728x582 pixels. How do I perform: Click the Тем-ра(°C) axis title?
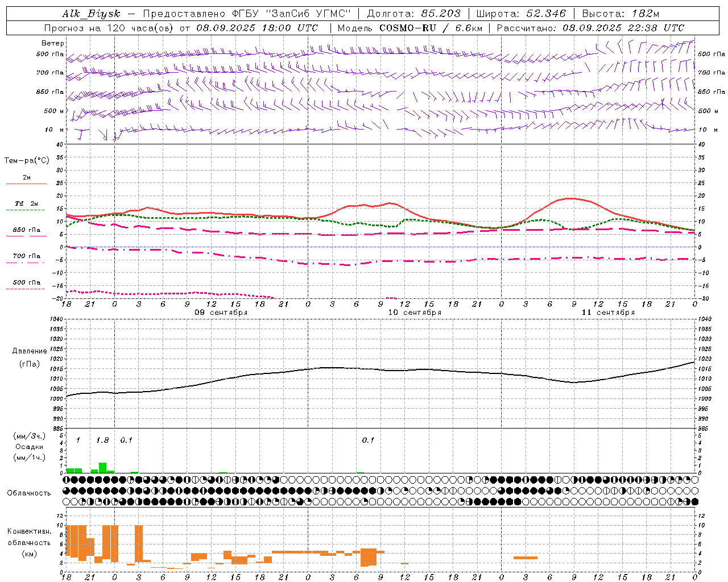pyautogui.click(x=27, y=161)
